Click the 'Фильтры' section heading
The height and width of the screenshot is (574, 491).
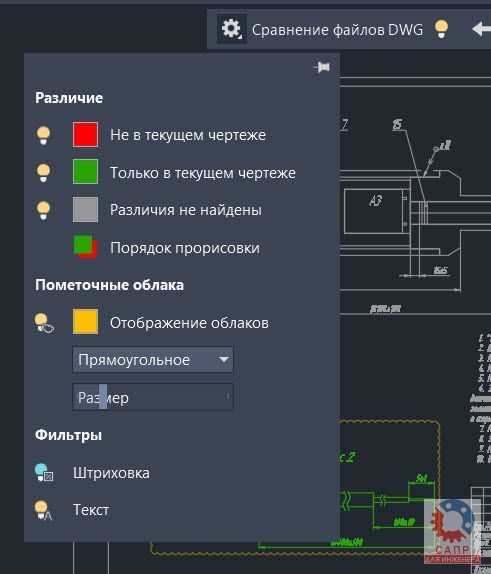pos(68,435)
